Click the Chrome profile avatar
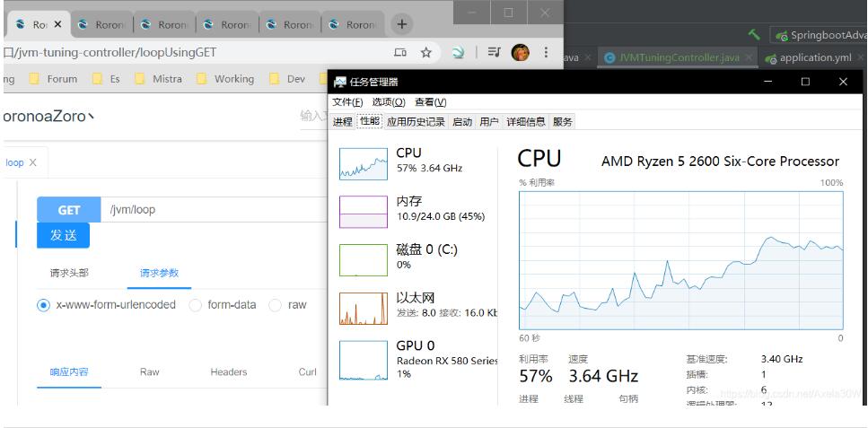The image size is (868, 428). 521,53
